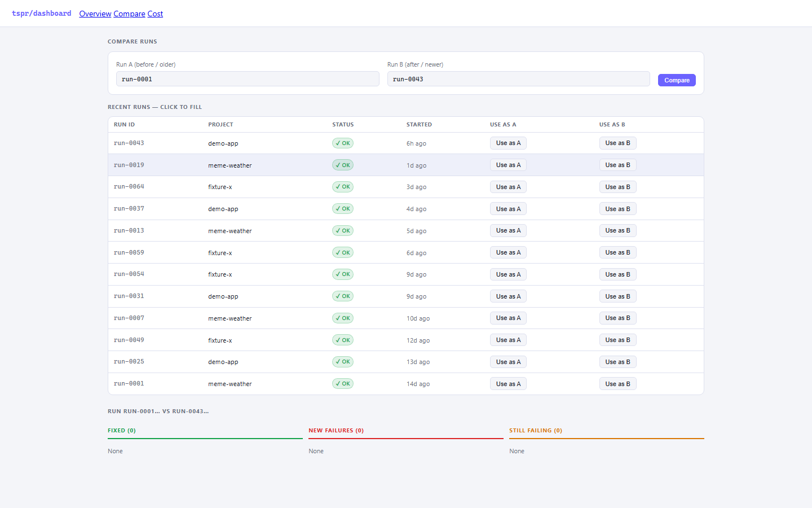Viewport: 812px width, 508px height.
Task: Click the OK status badge for run-0059
Action: 343,252
